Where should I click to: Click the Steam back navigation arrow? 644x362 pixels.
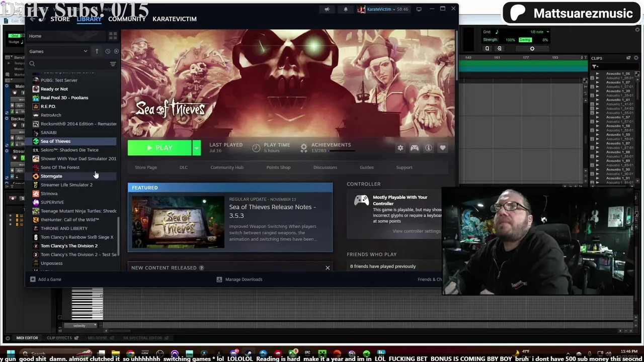33,19
